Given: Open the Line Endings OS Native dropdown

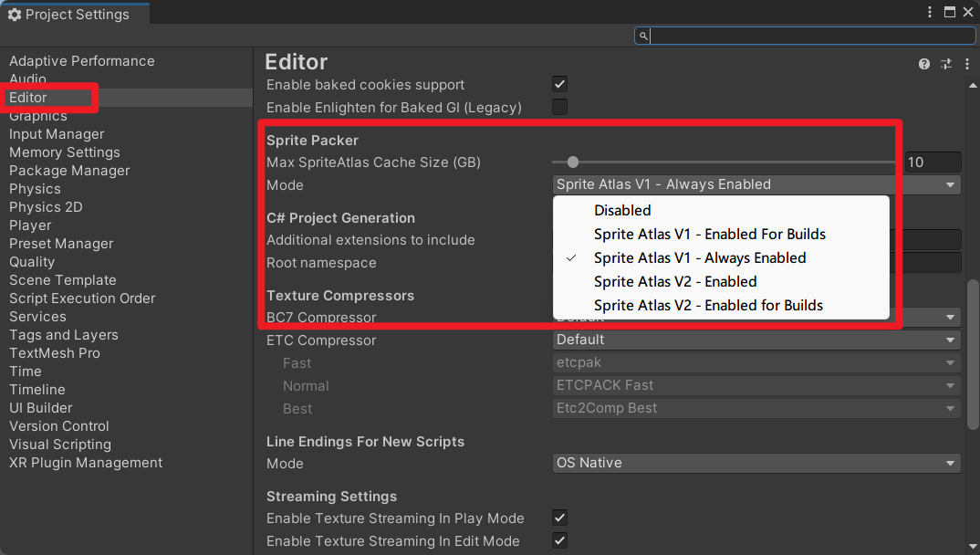Looking at the screenshot, I should (x=756, y=463).
